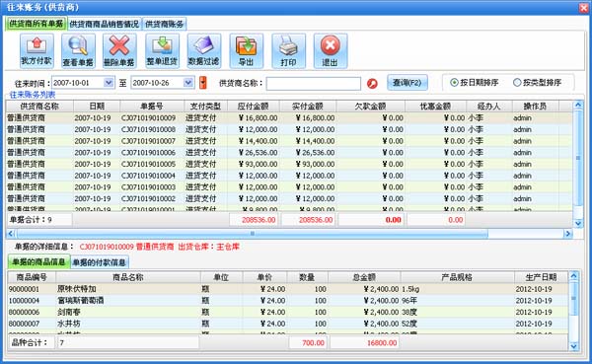Image resolution: width=592 pixels, height=364 pixels.
Task: Click the 经办人 column header
Action: [x=489, y=107]
